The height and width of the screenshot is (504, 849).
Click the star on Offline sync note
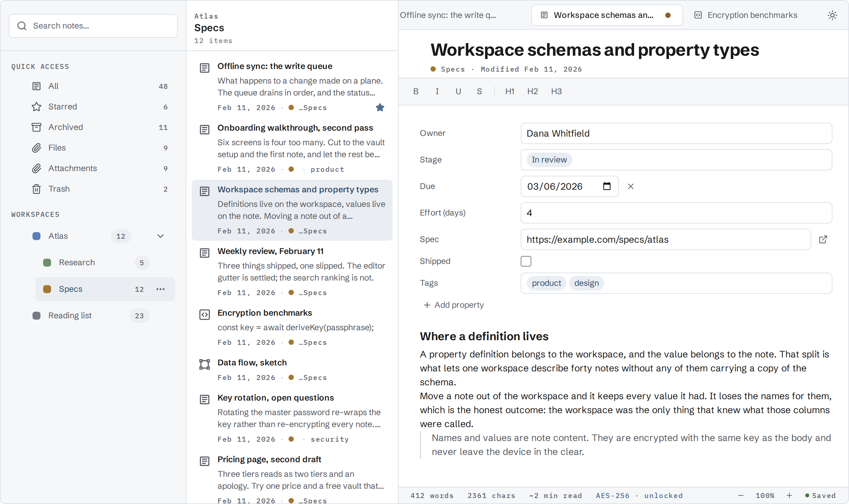(x=380, y=108)
